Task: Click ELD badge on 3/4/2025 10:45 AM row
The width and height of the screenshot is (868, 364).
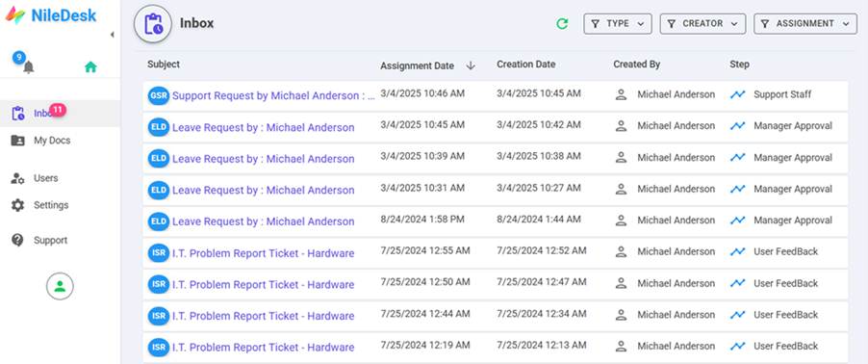Action: (159, 127)
